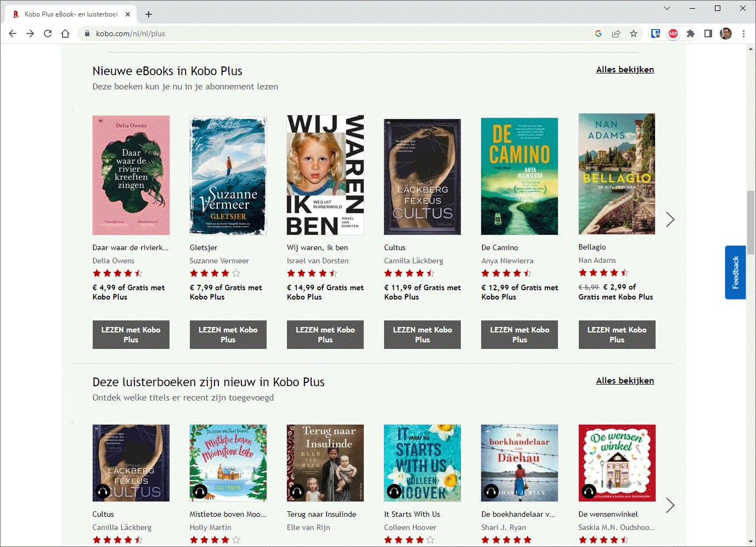The image size is (756, 547).
Task: Open the Gletsjer book cover
Action: click(228, 176)
